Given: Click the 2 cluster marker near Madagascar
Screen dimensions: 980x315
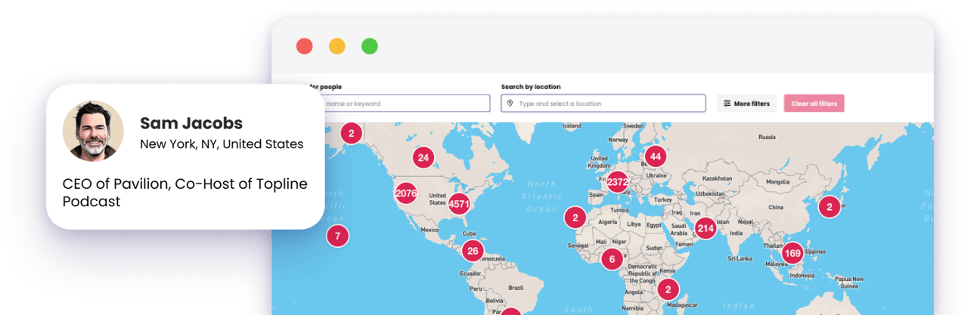Looking at the screenshot, I should pos(668,289).
